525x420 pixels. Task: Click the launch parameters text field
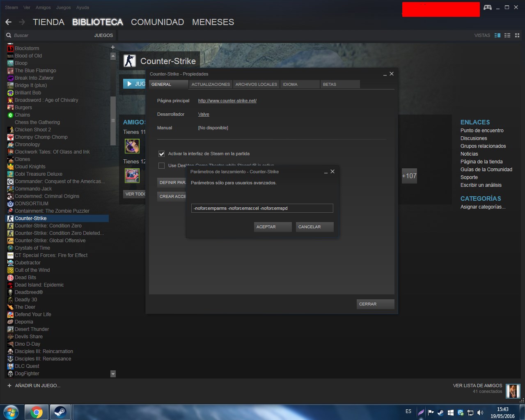pyautogui.click(x=262, y=208)
